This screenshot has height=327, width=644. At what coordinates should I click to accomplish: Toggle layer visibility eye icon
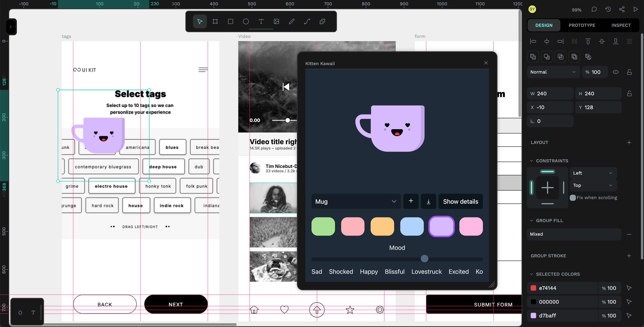tap(615, 72)
